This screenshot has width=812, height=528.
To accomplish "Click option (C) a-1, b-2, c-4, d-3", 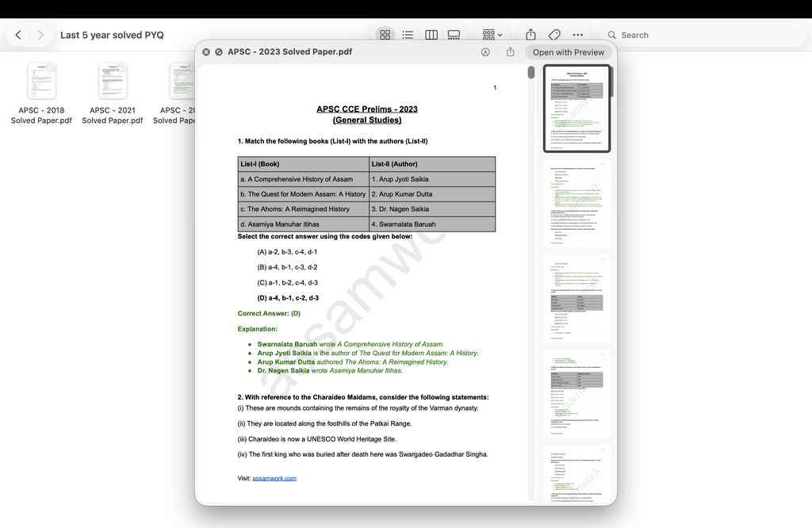I will (x=287, y=283).
